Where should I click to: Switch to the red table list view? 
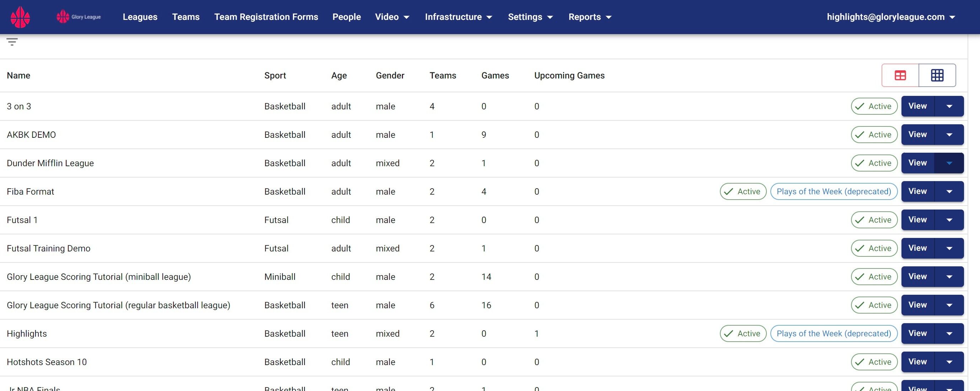900,75
